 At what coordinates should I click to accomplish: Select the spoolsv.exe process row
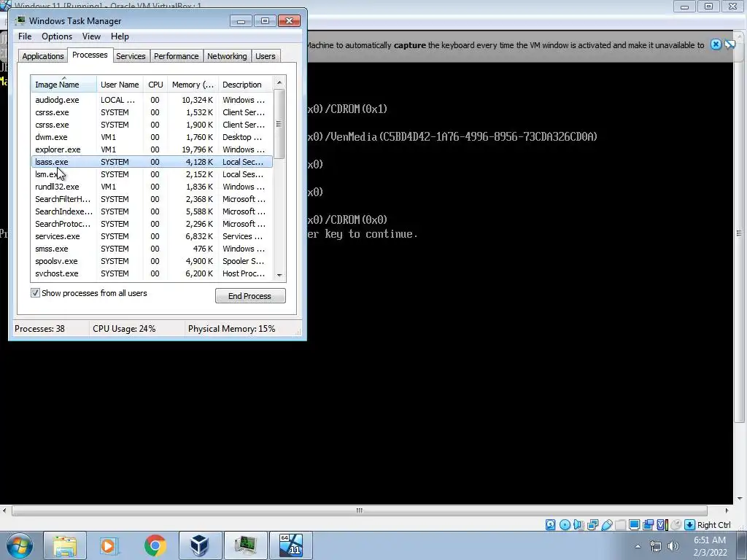point(152,261)
